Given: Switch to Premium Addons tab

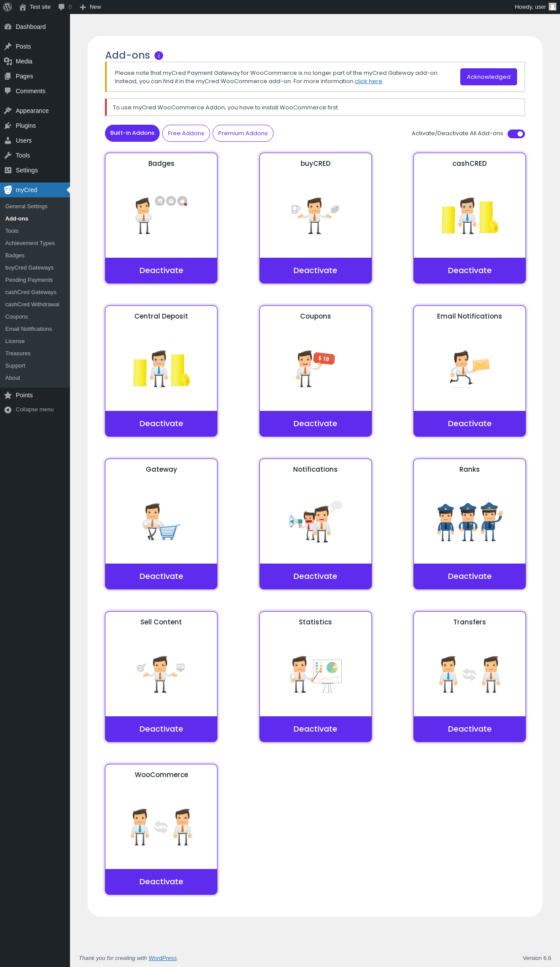Looking at the screenshot, I should [x=243, y=133].
